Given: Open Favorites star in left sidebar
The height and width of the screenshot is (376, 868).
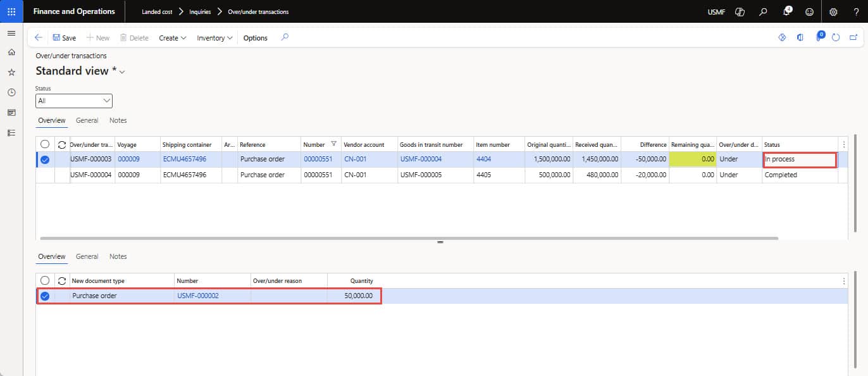Looking at the screenshot, I should [x=11, y=73].
